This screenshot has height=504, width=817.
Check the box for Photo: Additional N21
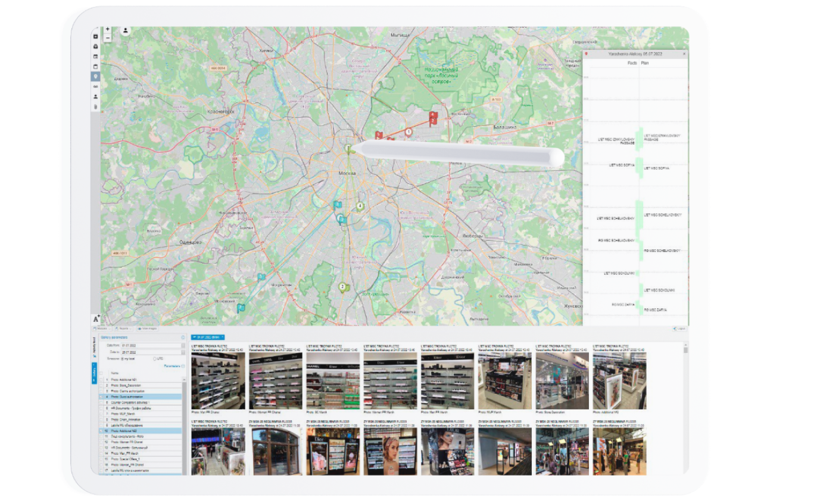[102, 379]
